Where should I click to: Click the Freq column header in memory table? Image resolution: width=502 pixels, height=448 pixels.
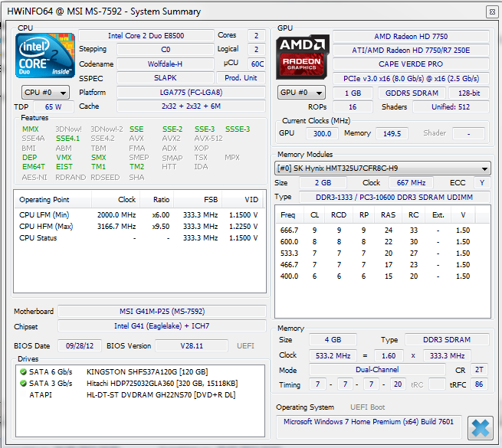pyautogui.click(x=289, y=215)
